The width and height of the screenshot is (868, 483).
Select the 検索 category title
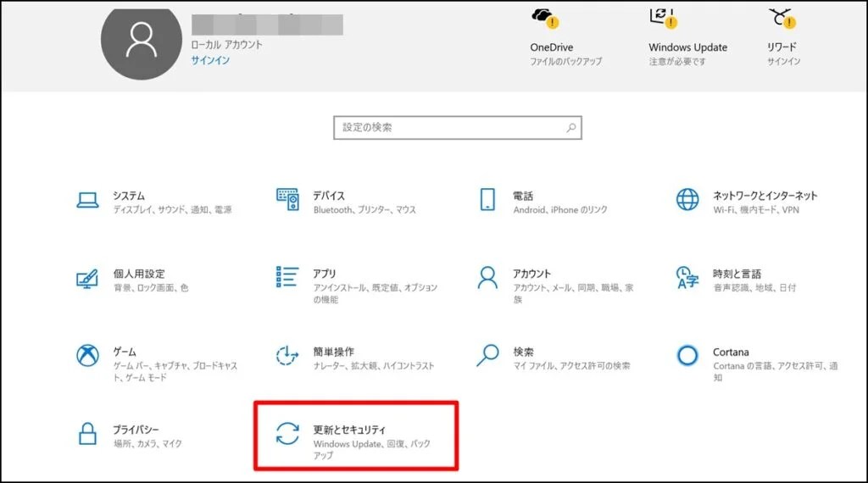523,352
